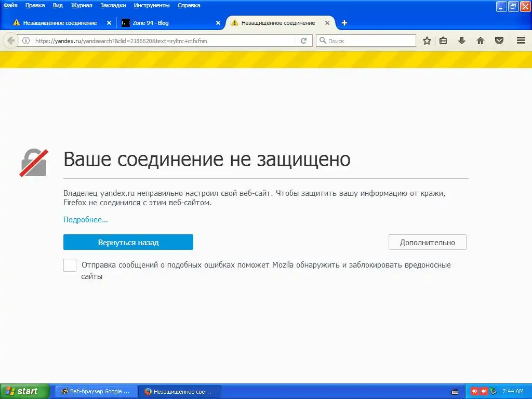Close the first Незащищённое соединение tab
The width and height of the screenshot is (532, 399).
pos(109,23)
